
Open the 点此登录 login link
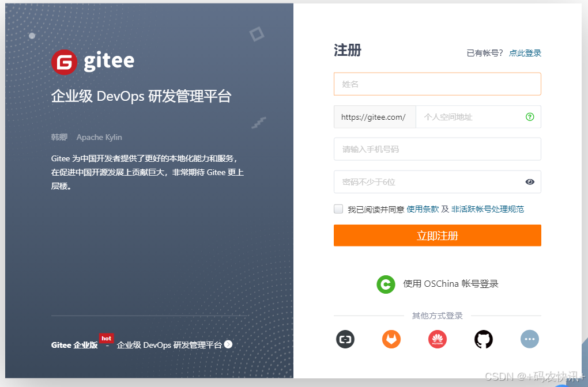pyautogui.click(x=525, y=53)
